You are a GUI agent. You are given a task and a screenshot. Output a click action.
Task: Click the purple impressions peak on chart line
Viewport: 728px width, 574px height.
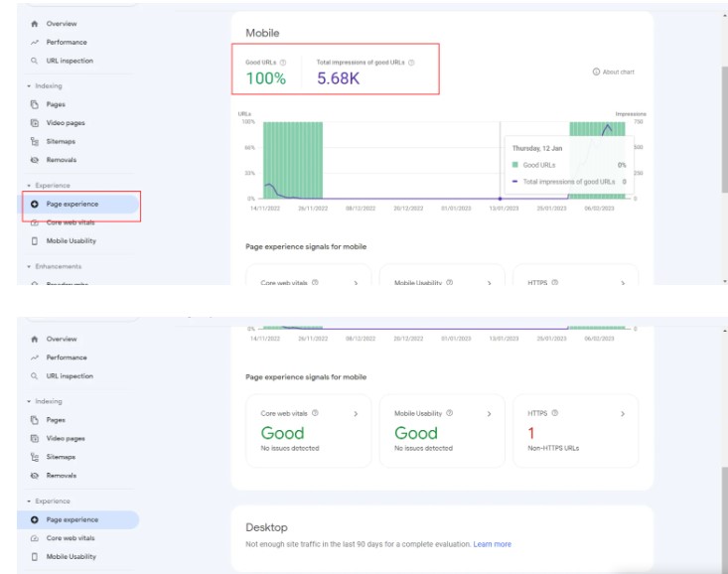[607, 126]
